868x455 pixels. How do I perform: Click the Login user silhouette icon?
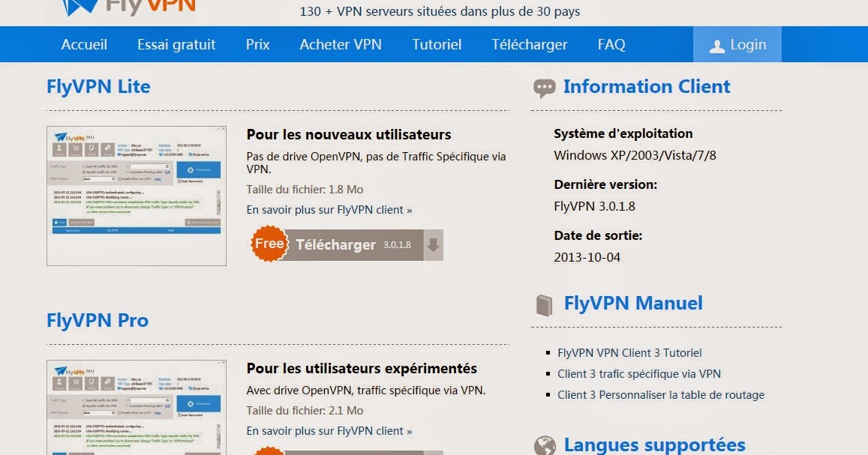[717, 46]
